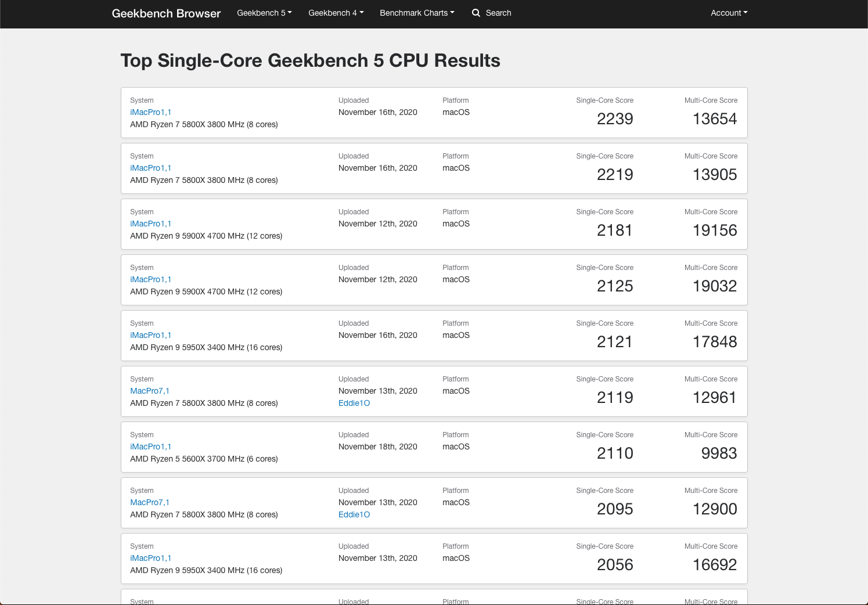Open Eddie1O profile in 2095 row
Viewport: 868px width, 605px height.
click(354, 514)
